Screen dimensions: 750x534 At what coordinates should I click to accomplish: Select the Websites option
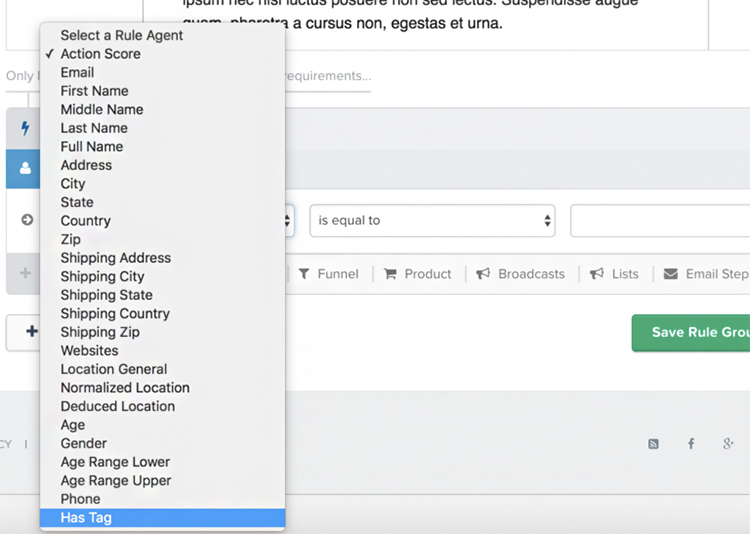coord(163,351)
